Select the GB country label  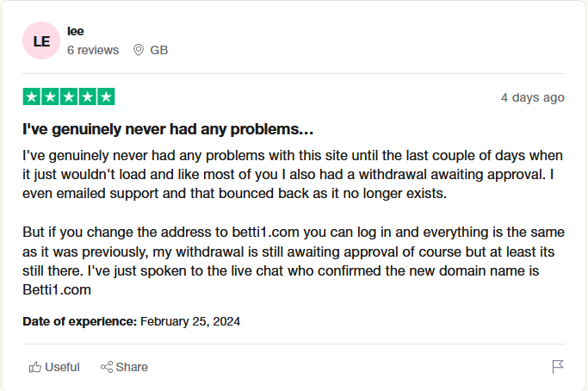coord(159,50)
